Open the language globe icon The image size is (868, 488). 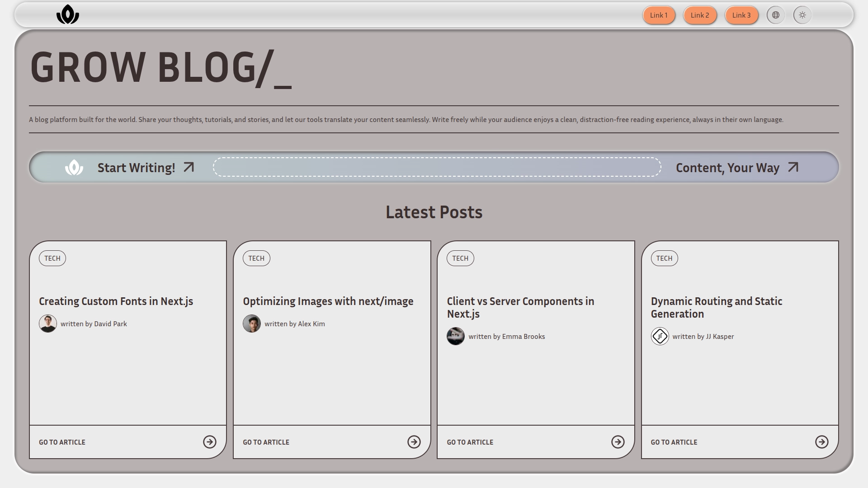(776, 15)
